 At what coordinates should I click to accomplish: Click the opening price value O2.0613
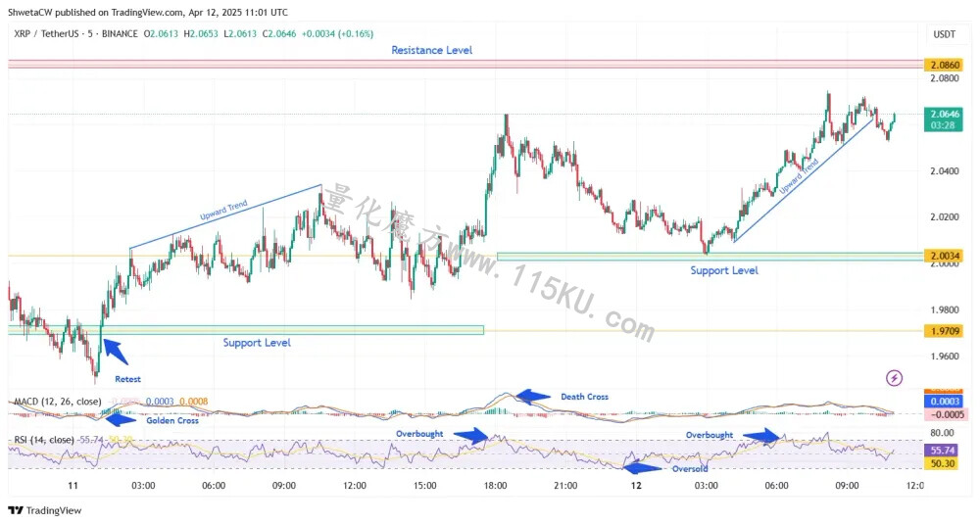(161, 33)
